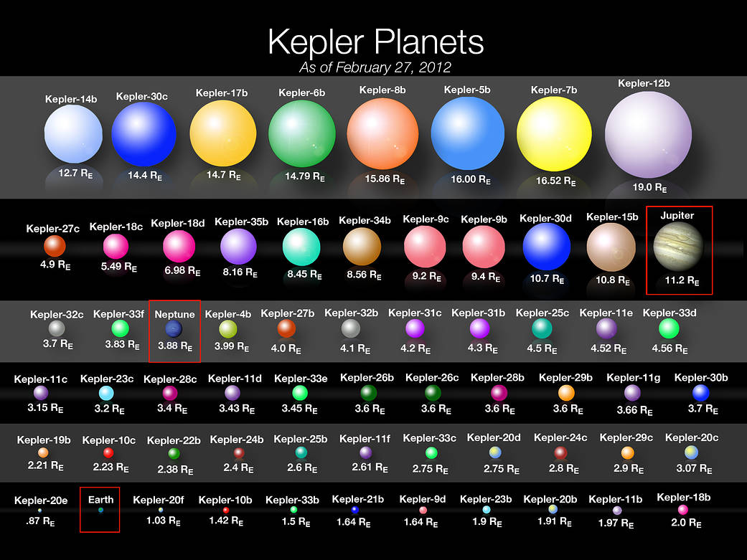Image resolution: width=747 pixels, height=560 pixels.
Task: Click the "Kepler-24c" label
Action: (x=560, y=437)
